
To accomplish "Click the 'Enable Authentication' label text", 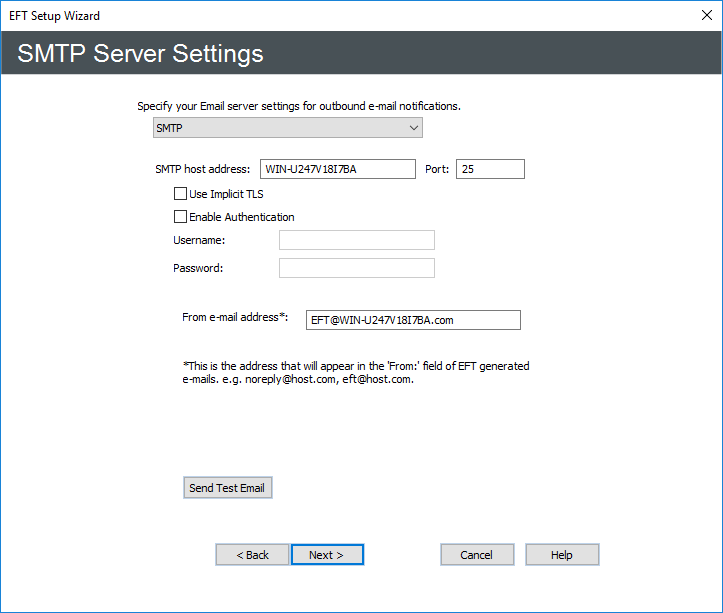I will tap(241, 217).
